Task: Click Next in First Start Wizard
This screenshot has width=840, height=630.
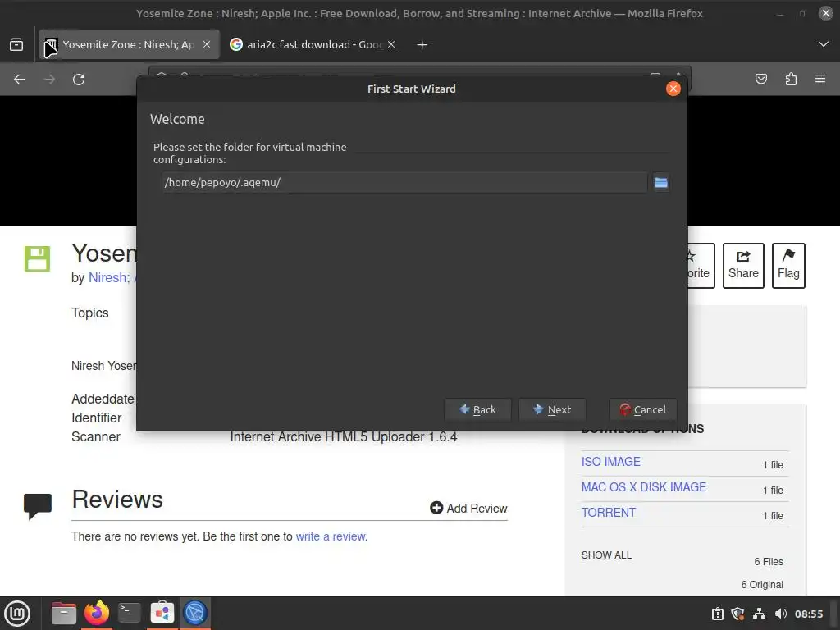Action: pyautogui.click(x=552, y=410)
